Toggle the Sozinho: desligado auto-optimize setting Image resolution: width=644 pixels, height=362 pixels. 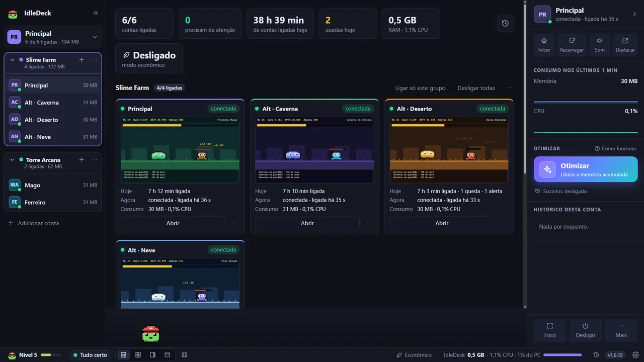tap(561, 191)
